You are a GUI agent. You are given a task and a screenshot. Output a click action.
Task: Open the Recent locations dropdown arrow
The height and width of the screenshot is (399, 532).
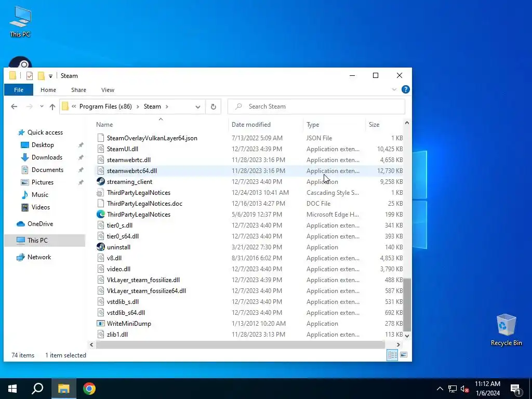click(42, 107)
